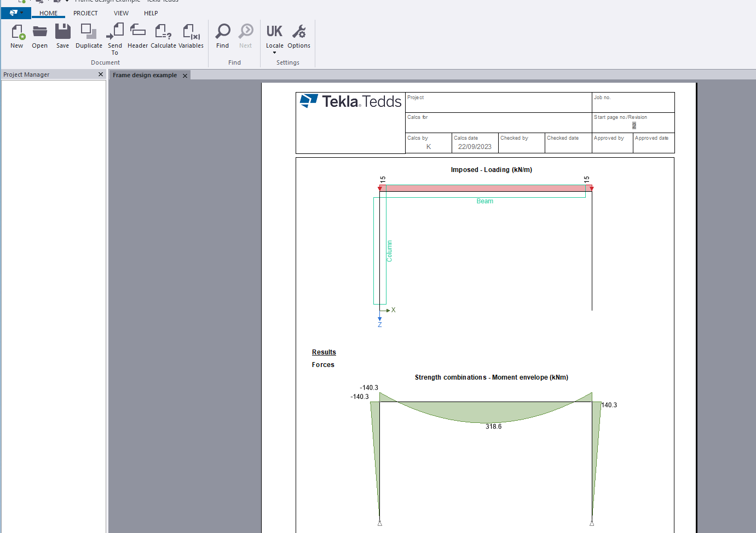This screenshot has width=756, height=533.
Task: Click the Tekla Tedds logo in header
Action: click(x=351, y=101)
